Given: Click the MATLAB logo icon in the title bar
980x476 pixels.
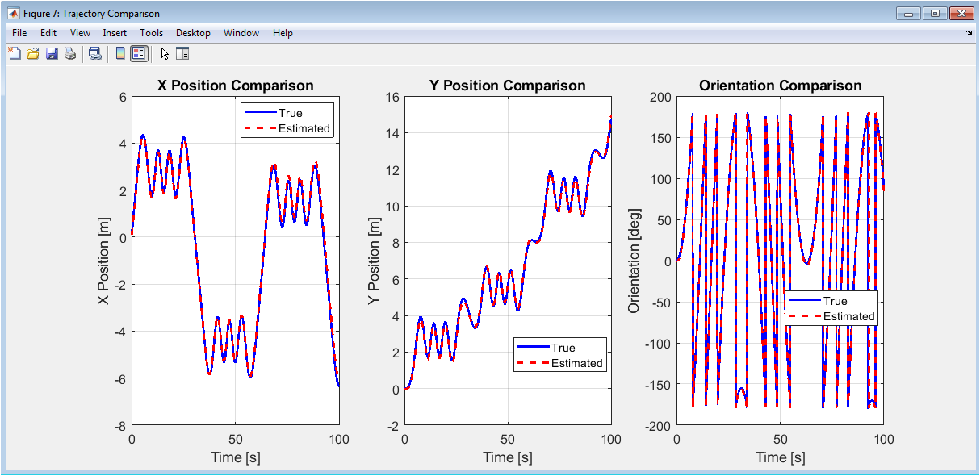Looking at the screenshot, I should pyautogui.click(x=13, y=14).
